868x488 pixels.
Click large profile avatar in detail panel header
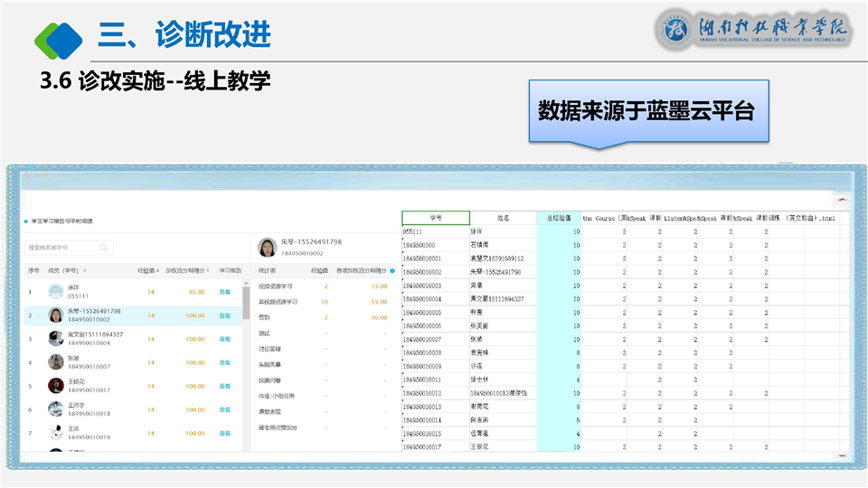click(267, 248)
